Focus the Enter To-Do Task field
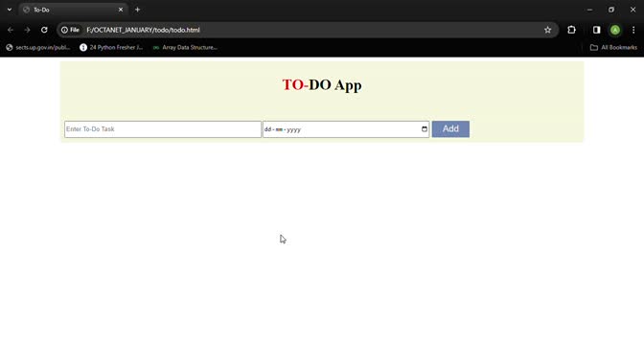The height and width of the screenshot is (345, 644). (x=163, y=129)
